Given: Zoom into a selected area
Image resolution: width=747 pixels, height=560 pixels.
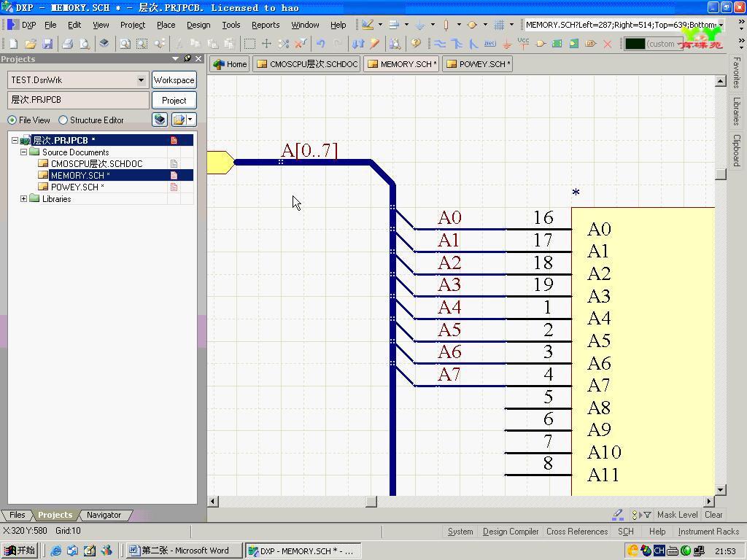Looking at the screenshot, I should 142,44.
